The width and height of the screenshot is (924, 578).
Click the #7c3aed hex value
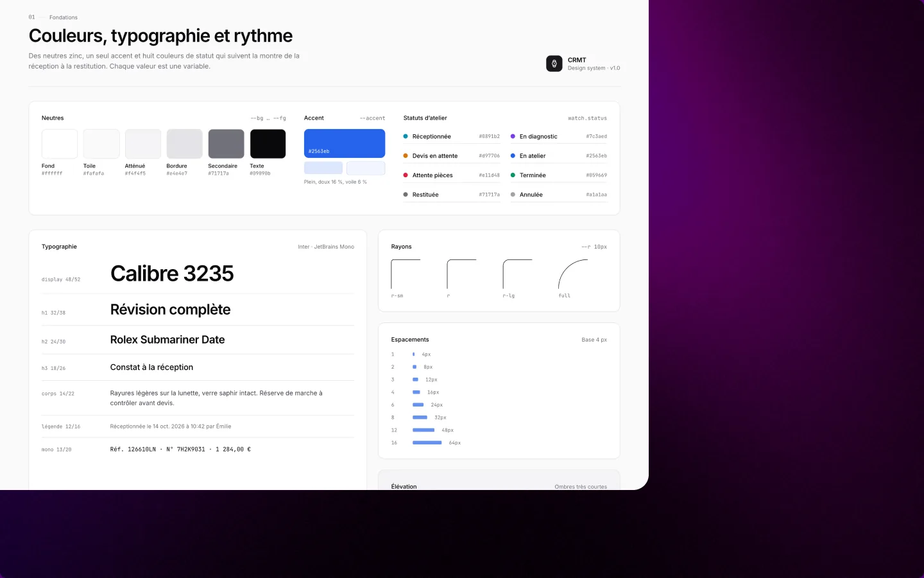coord(596,136)
